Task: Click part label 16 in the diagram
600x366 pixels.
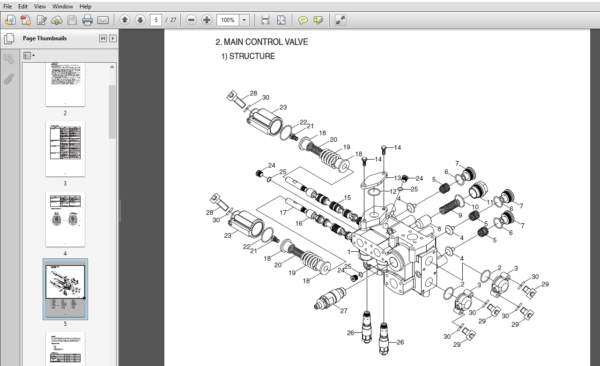Action: [x=298, y=223]
